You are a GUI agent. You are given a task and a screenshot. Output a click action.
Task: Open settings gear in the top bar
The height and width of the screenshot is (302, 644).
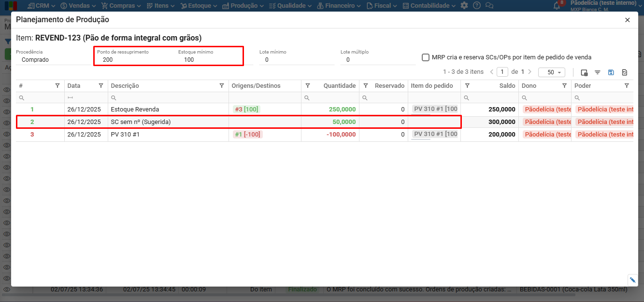click(464, 5)
